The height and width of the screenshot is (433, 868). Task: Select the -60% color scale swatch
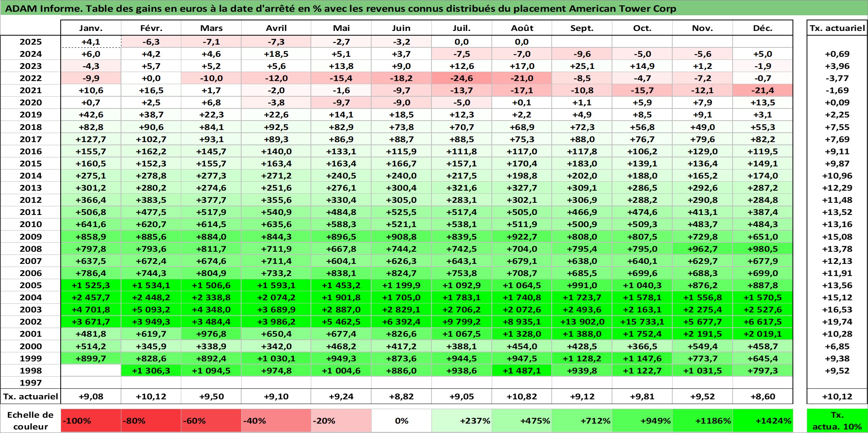(x=211, y=421)
